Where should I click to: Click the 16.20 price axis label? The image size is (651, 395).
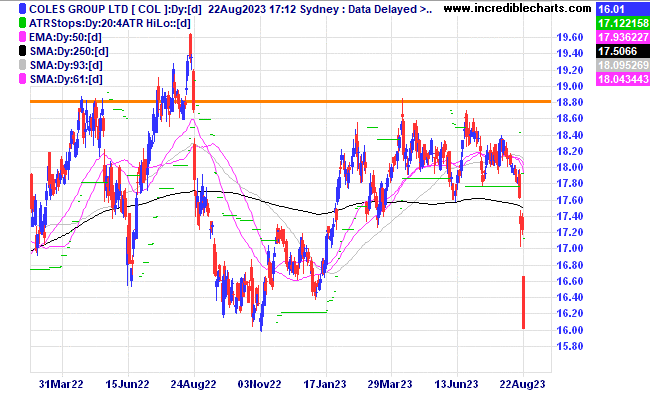tap(570, 313)
